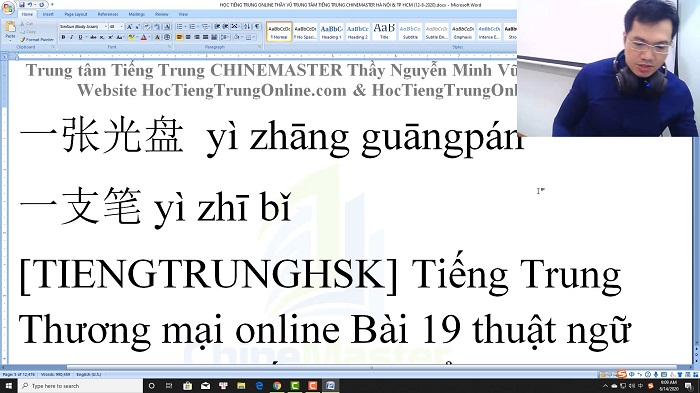Insert enclosed characters
The image size is (700, 393).
point(167,37)
